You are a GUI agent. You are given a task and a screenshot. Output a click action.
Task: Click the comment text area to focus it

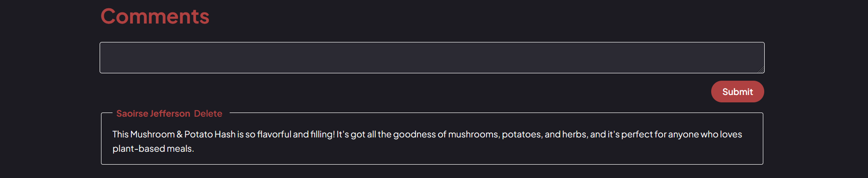[x=432, y=58]
